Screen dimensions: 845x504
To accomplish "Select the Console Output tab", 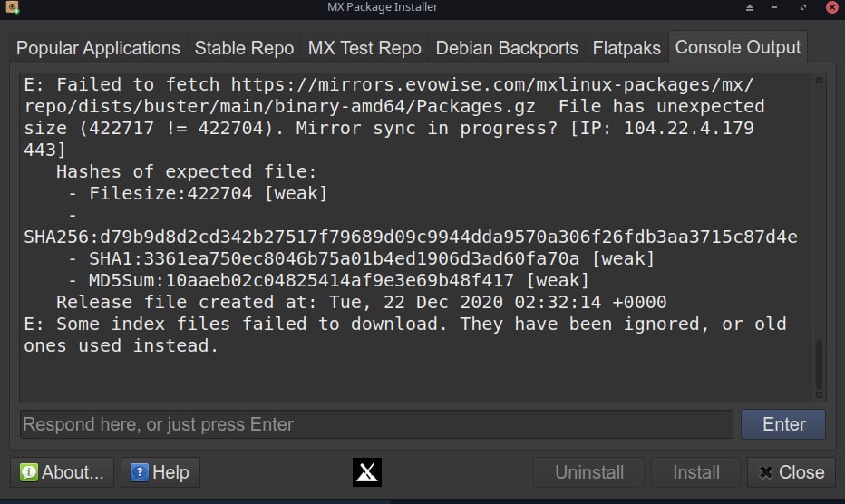I will [738, 47].
